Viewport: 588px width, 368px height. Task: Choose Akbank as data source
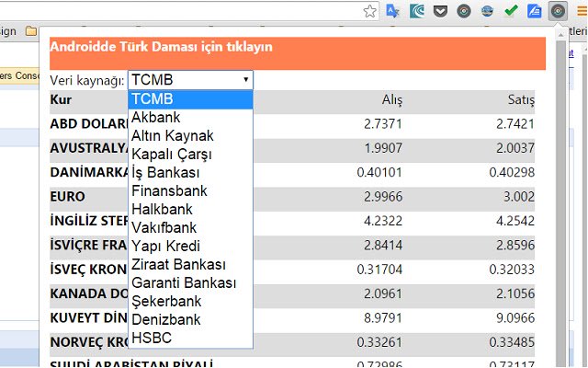[x=190, y=118]
